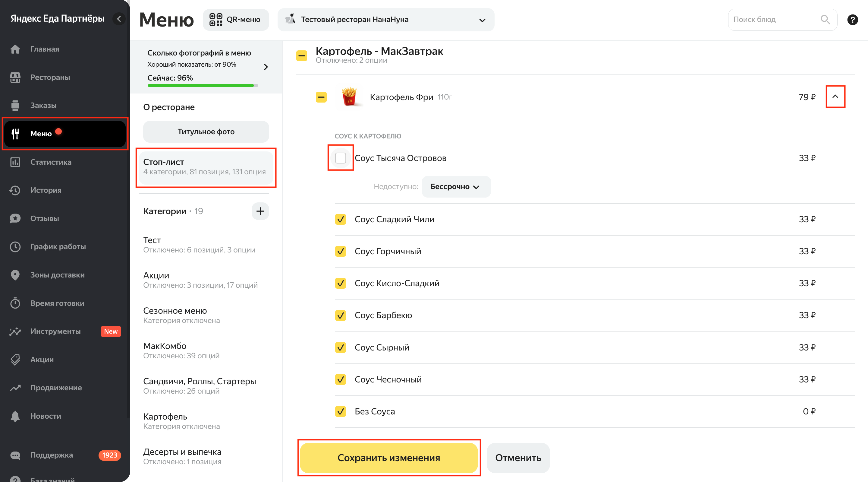868x482 pixels.
Task: Collapse the sidebar with the arrow button
Action: pos(119,19)
